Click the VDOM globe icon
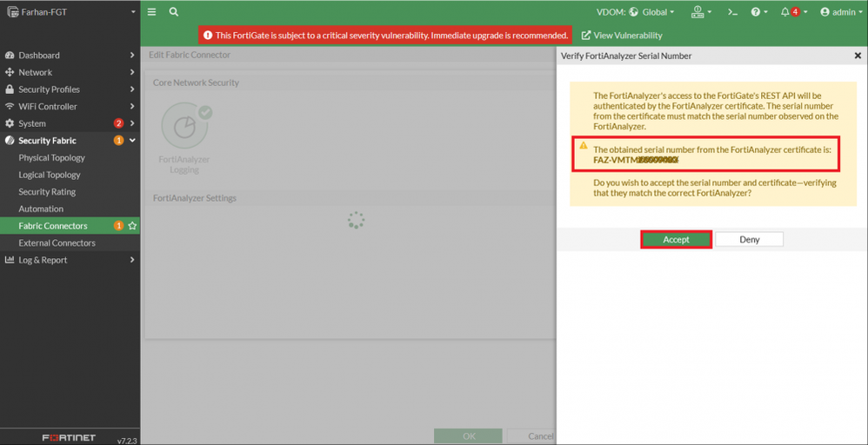This screenshot has width=868, height=445. coord(634,11)
